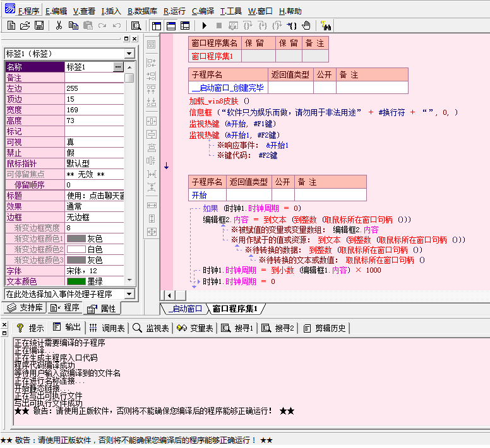Click the Copy icon in toolbar
Image resolution: width=490 pixels, height=448 pixels.
73,26
